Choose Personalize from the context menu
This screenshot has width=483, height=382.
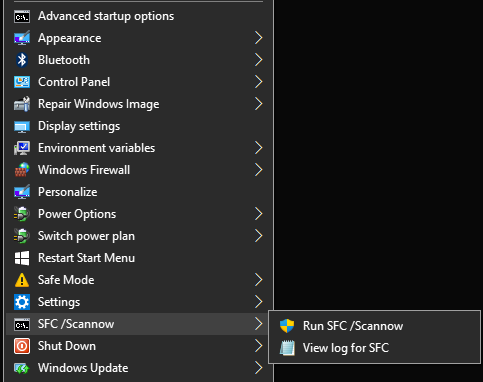coord(137,192)
